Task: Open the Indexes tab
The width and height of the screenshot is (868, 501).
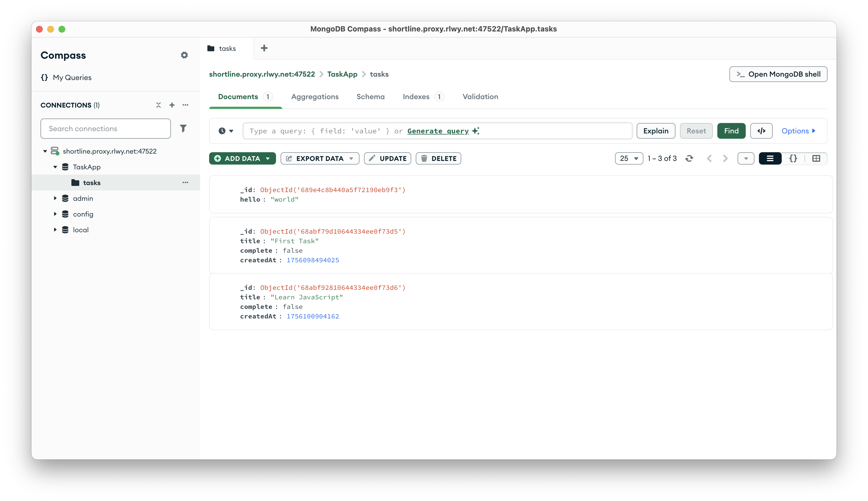Action: click(x=416, y=97)
